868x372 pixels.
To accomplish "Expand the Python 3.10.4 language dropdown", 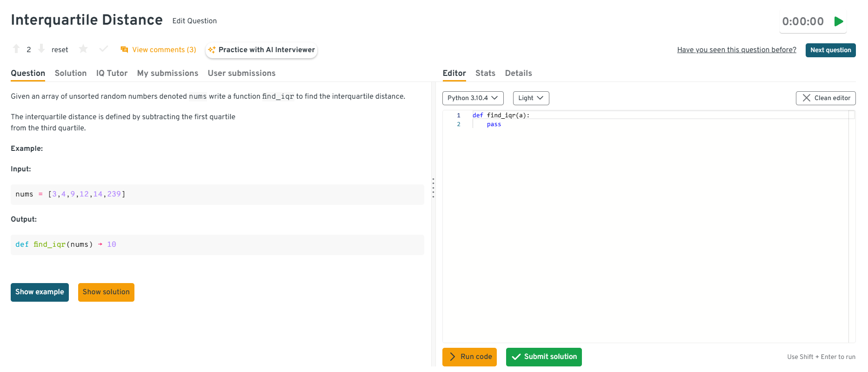I will 473,98.
